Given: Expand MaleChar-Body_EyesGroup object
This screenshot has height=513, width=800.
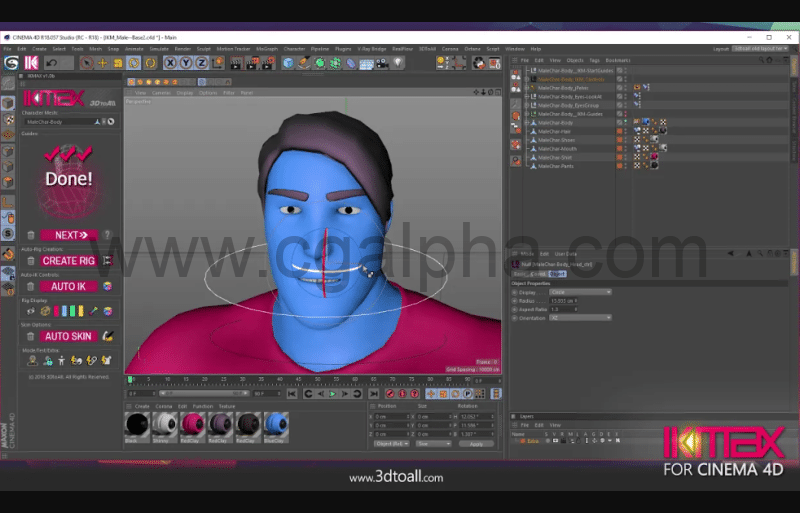Looking at the screenshot, I should click(x=527, y=105).
